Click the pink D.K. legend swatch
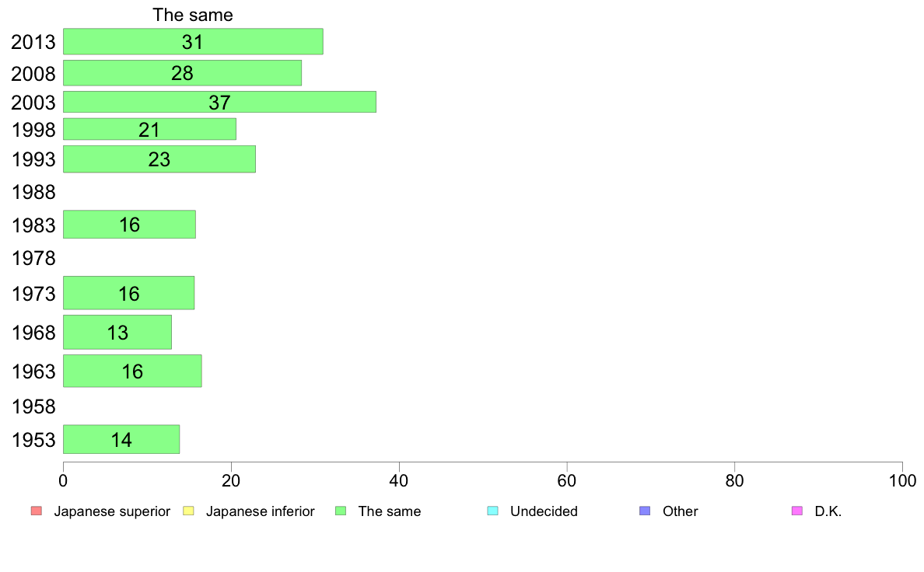Viewport: 924px width, 572px height. pos(797,511)
